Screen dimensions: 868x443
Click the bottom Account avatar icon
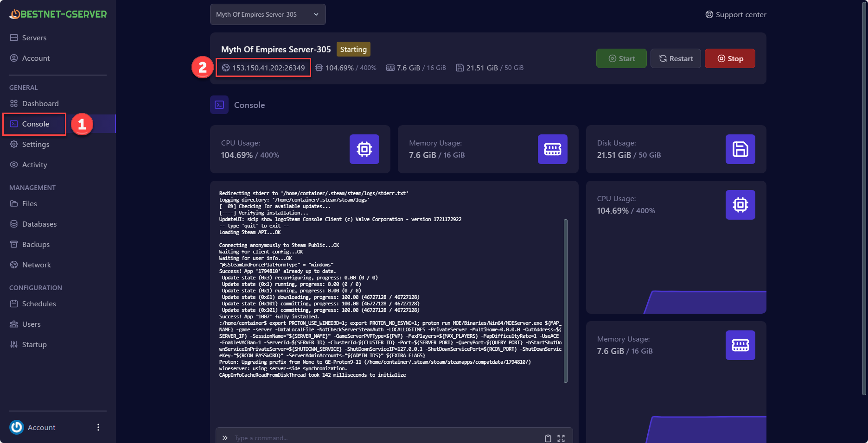tap(17, 427)
